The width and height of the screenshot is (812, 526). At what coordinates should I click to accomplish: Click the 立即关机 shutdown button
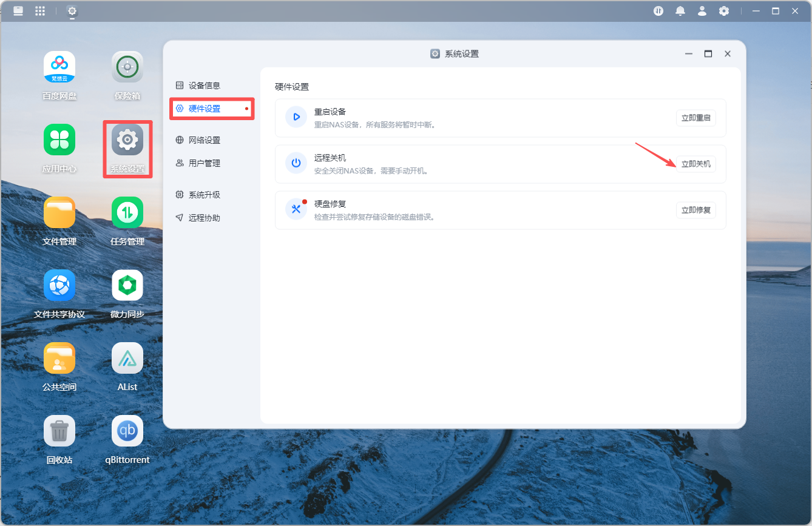[x=696, y=164]
